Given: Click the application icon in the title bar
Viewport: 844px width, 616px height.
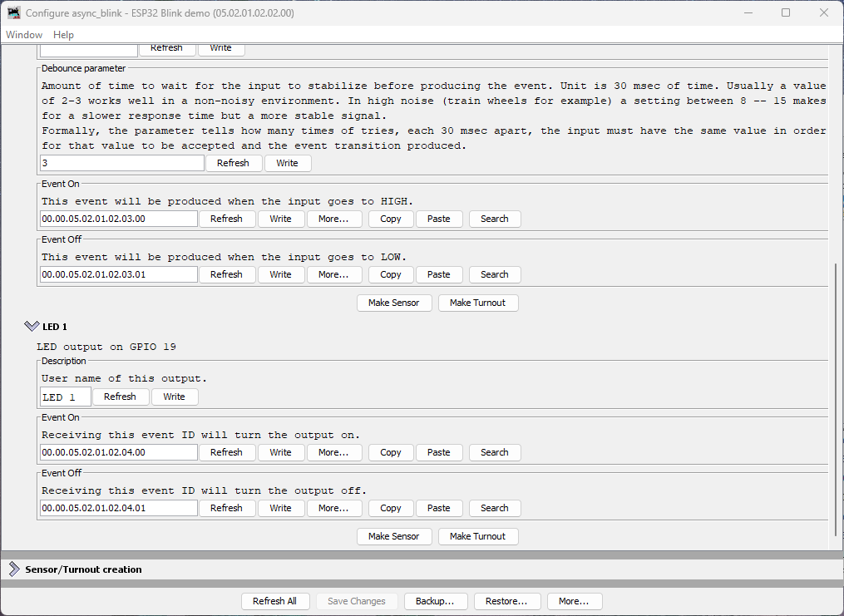Looking at the screenshot, I should coord(14,12).
